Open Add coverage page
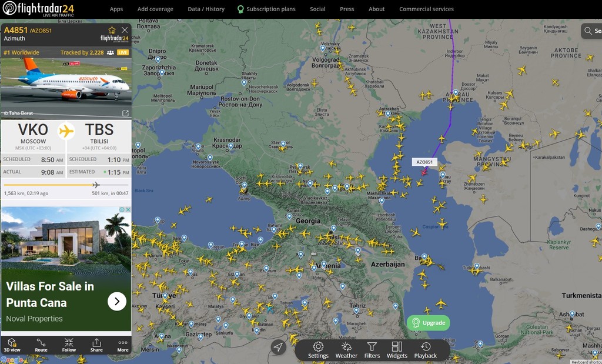602x364 pixels. (155, 9)
